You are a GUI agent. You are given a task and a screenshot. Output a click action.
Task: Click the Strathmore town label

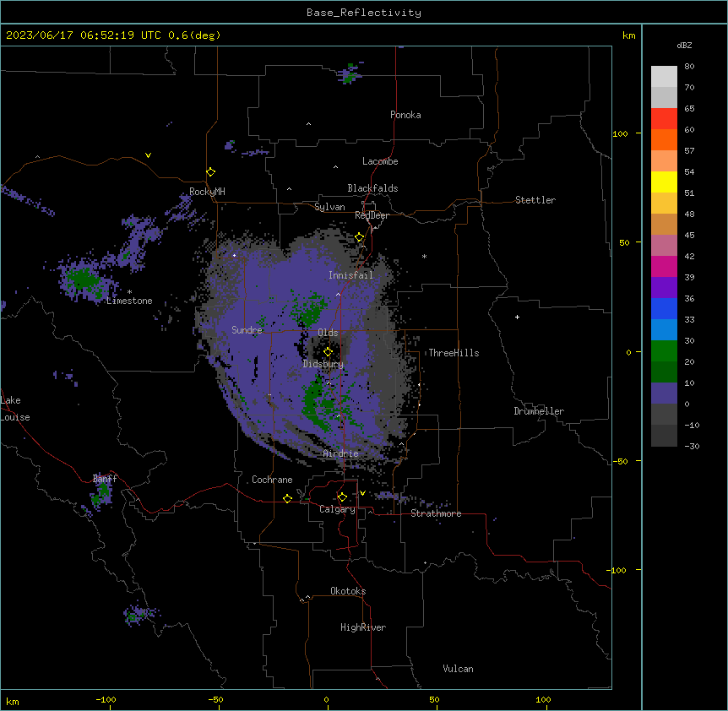(436, 513)
